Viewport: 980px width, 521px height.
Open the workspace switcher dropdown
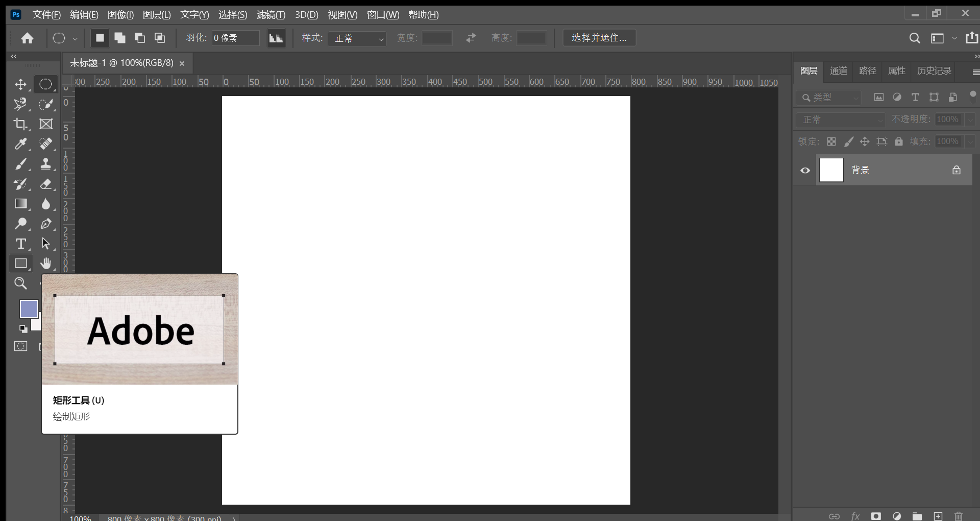point(954,38)
